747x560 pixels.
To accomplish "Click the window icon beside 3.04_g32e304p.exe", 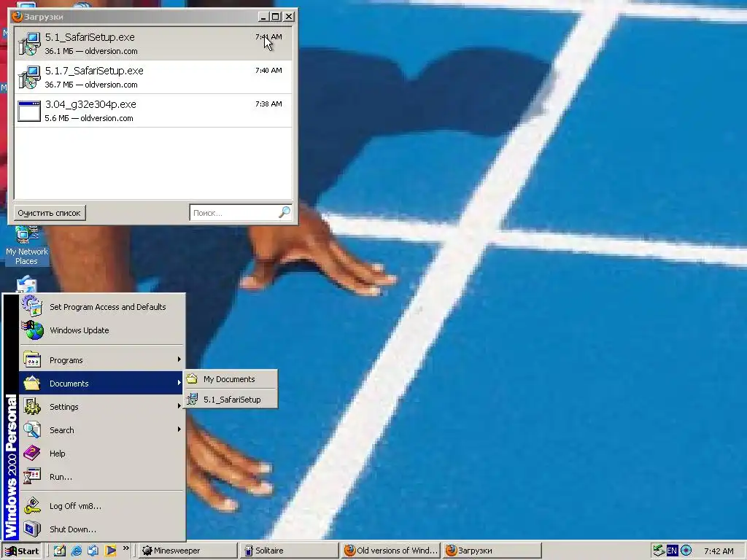I will 29,111.
